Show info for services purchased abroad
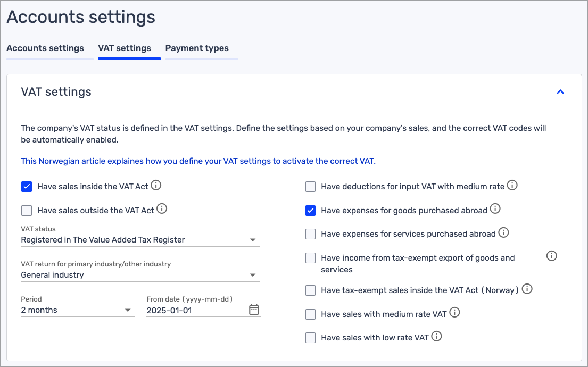 pyautogui.click(x=503, y=233)
